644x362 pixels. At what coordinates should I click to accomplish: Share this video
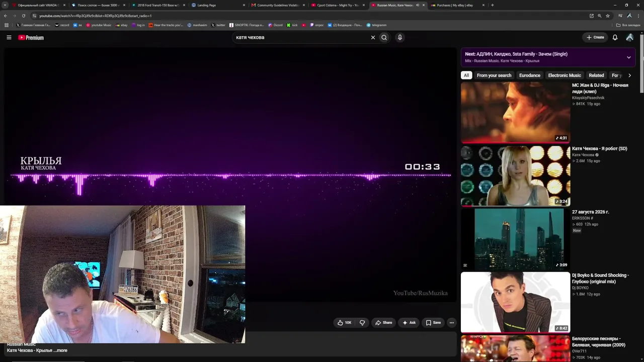click(383, 323)
